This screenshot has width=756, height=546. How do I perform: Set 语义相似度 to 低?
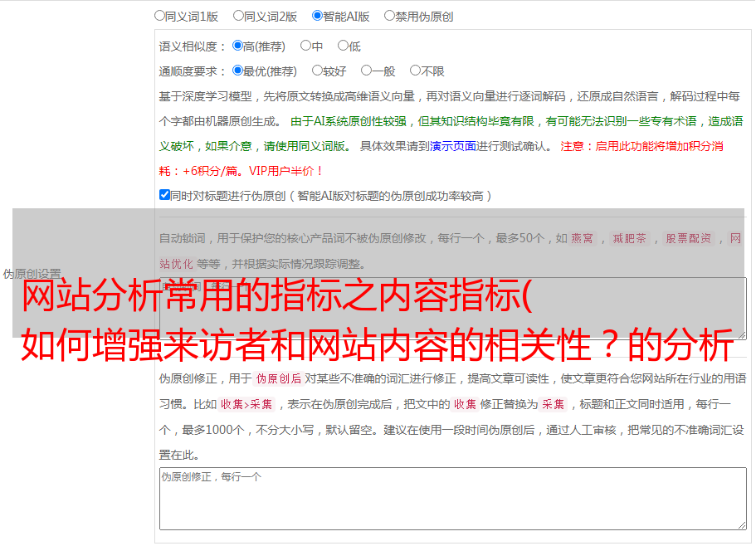[343, 46]
